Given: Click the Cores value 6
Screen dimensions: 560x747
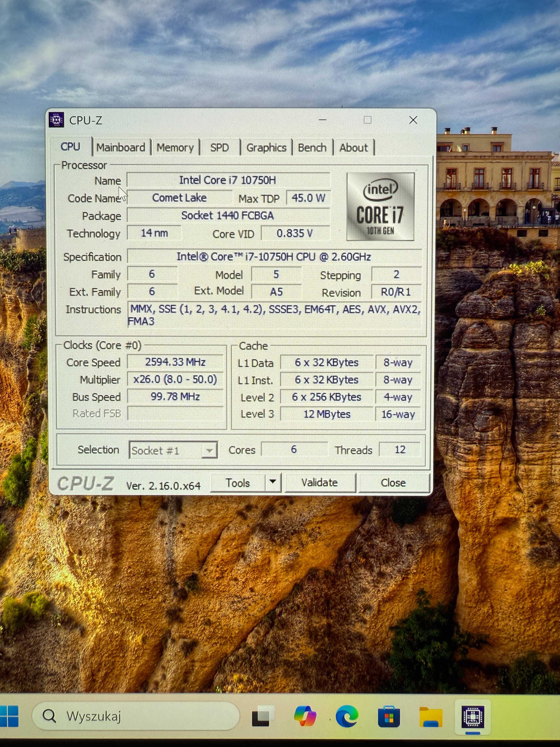Looking at the screenshot, I should click(x=294, y=449).
